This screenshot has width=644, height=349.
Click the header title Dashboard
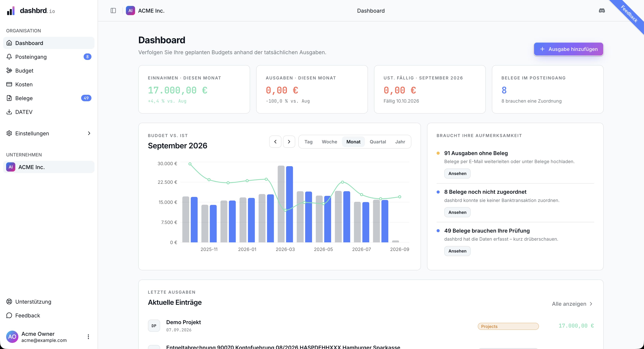tap(370, 11)
